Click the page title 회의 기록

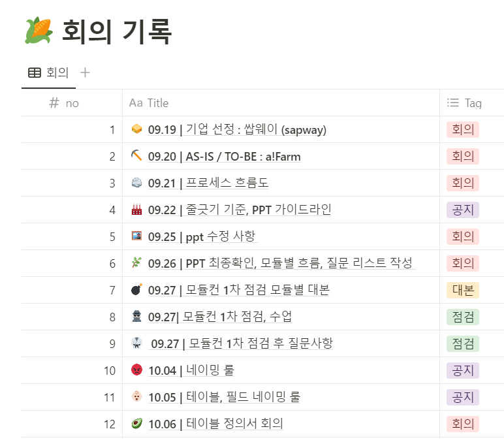point(117,31)
